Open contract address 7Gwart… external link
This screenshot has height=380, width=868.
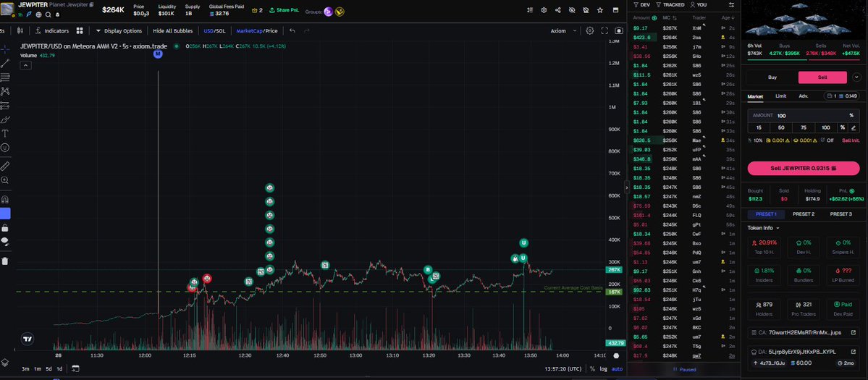853,333
